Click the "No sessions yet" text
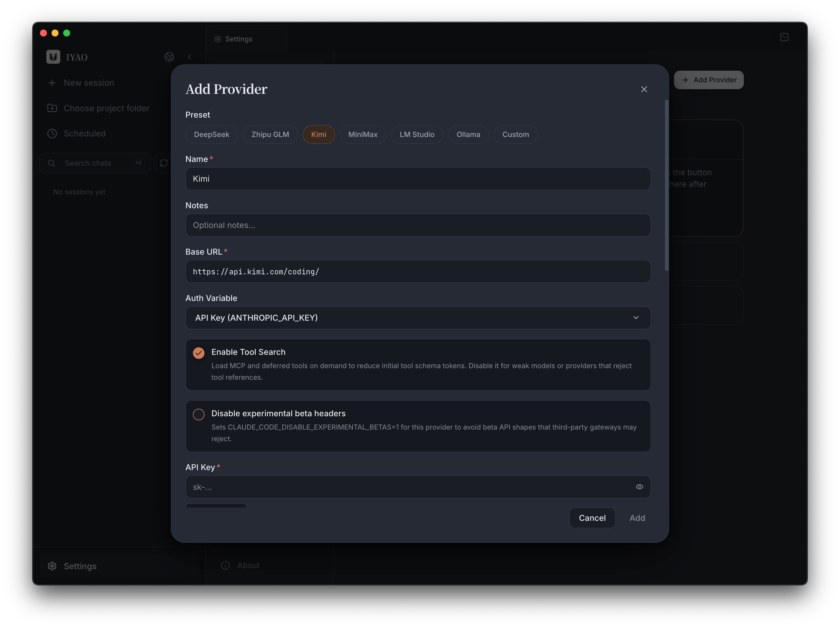This screenshot has width=840, height=628. pyautogui.click(x=79, y=192)
